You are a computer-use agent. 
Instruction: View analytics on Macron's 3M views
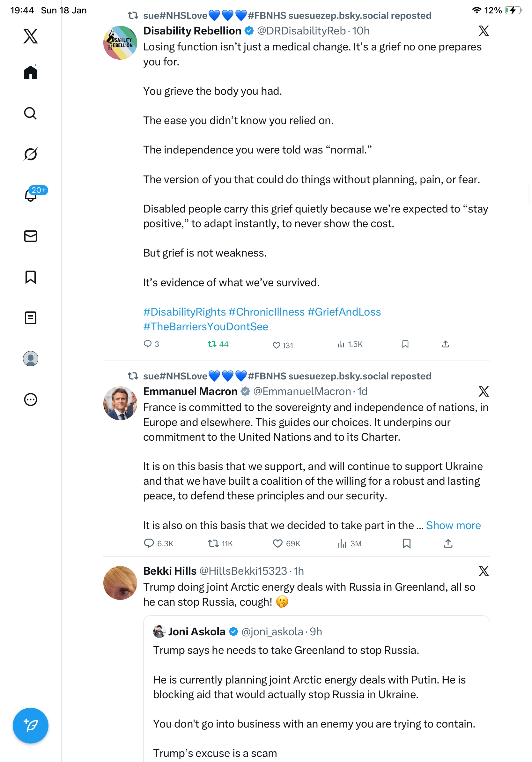click(x=342, y=544)
